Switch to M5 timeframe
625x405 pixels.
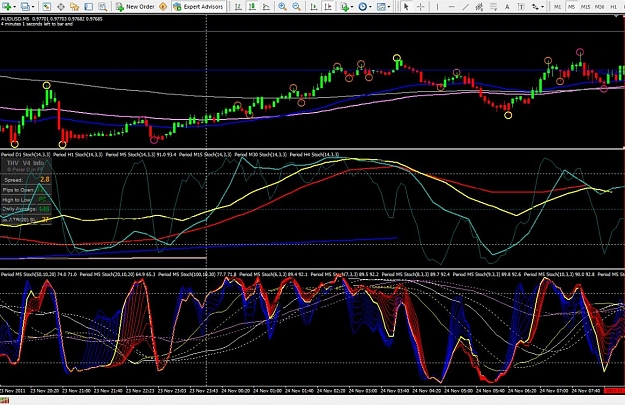[571, 7]
